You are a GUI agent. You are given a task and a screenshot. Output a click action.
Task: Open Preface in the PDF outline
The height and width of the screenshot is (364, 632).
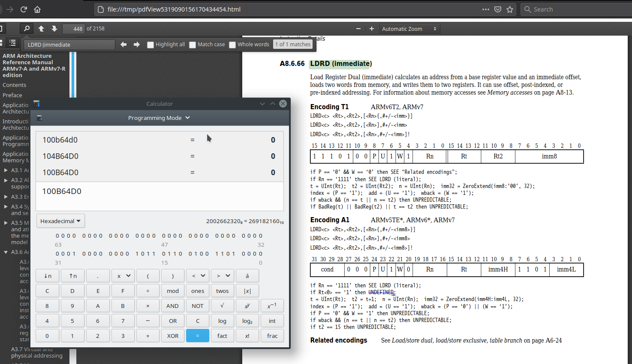(x=12, y=95)
